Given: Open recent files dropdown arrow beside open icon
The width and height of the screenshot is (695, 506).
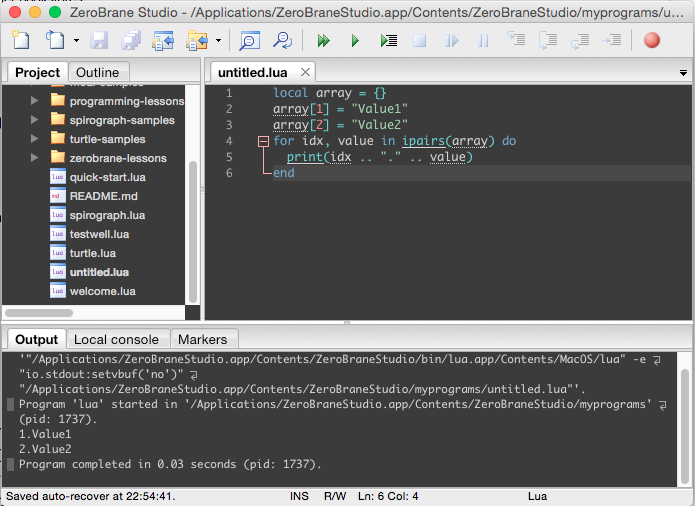Looking at the screenshot, I should (x=76, y=41).
